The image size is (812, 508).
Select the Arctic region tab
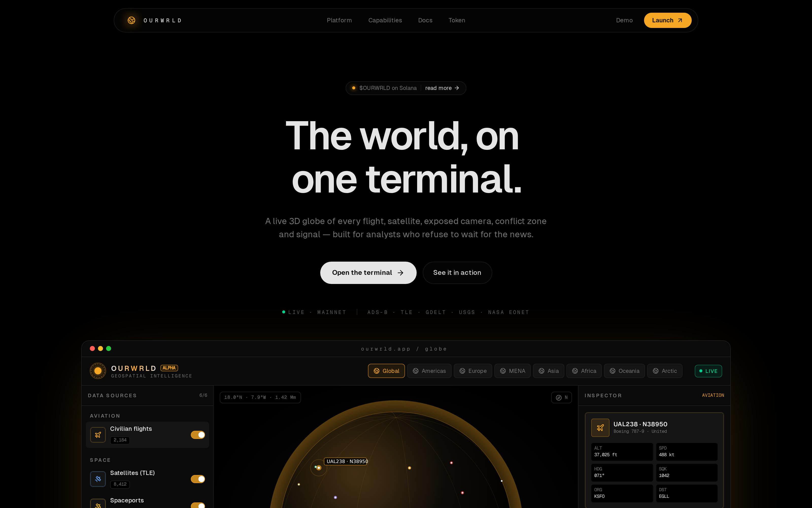click(664, 371)
